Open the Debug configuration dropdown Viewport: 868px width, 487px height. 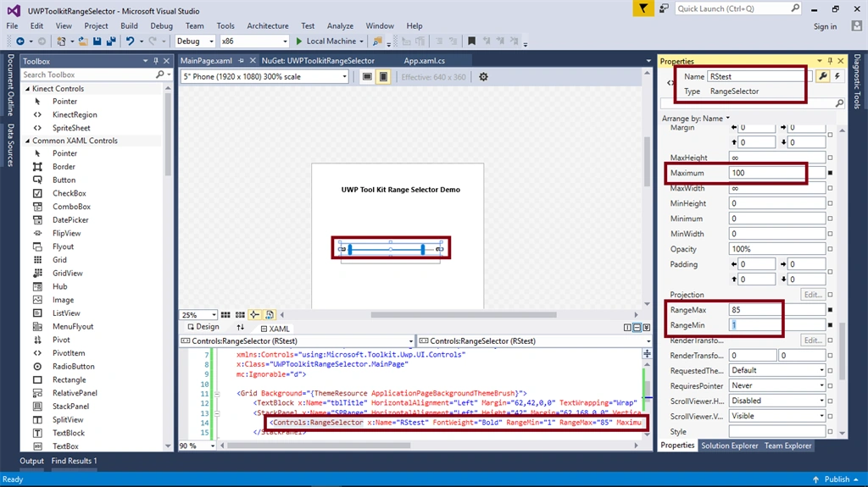[195, 41]
